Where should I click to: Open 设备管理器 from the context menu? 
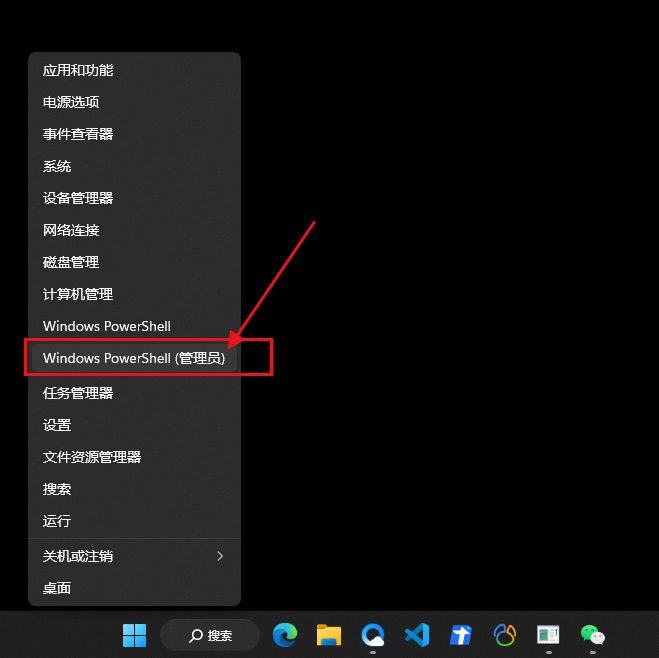pyautogui.click(x=78, y=198)
